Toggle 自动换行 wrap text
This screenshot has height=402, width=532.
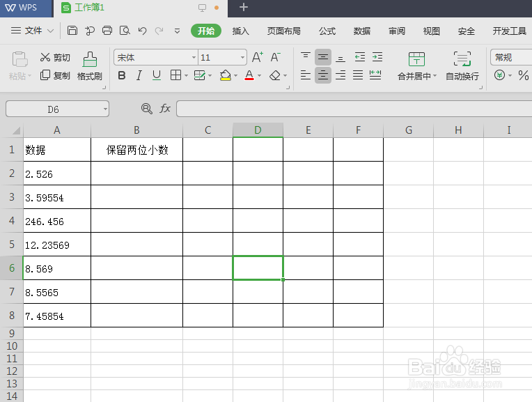[462, 66]
